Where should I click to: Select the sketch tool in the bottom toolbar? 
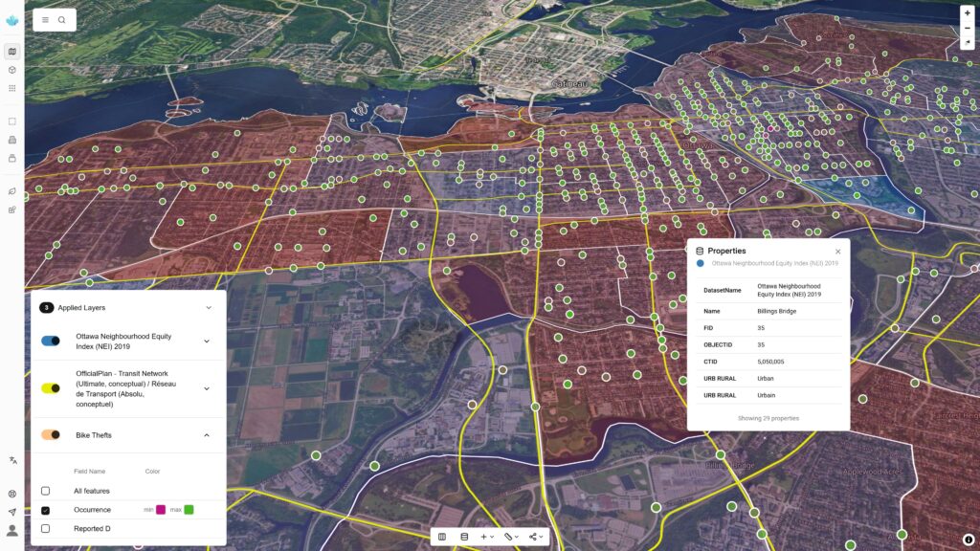click(x=508, y=537)
